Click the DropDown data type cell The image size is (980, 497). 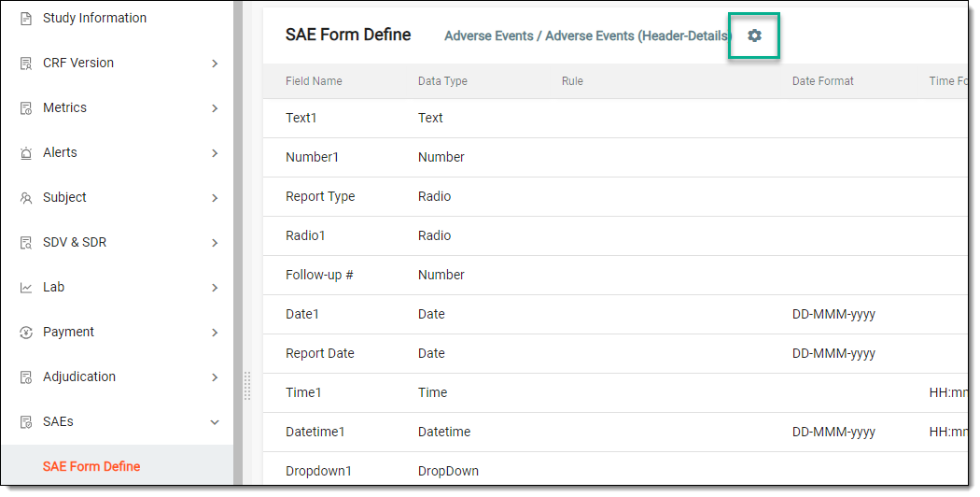(448, 472)
